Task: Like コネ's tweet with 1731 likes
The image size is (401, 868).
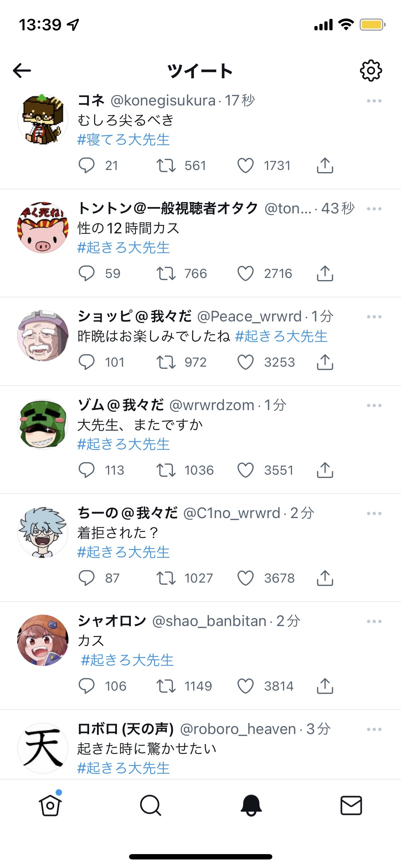Action: pos(246,166)
